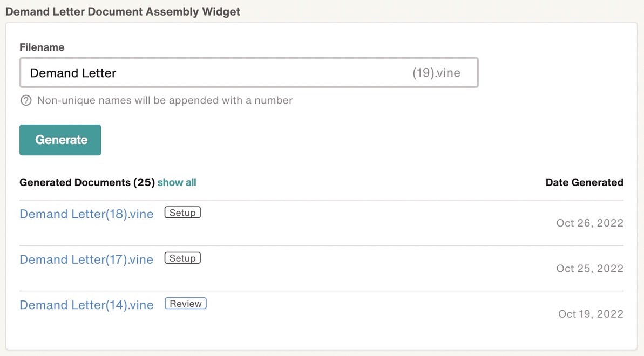Screen dimensions: 644x356
Task: Click the Generate button
Action: click(60, 140)
